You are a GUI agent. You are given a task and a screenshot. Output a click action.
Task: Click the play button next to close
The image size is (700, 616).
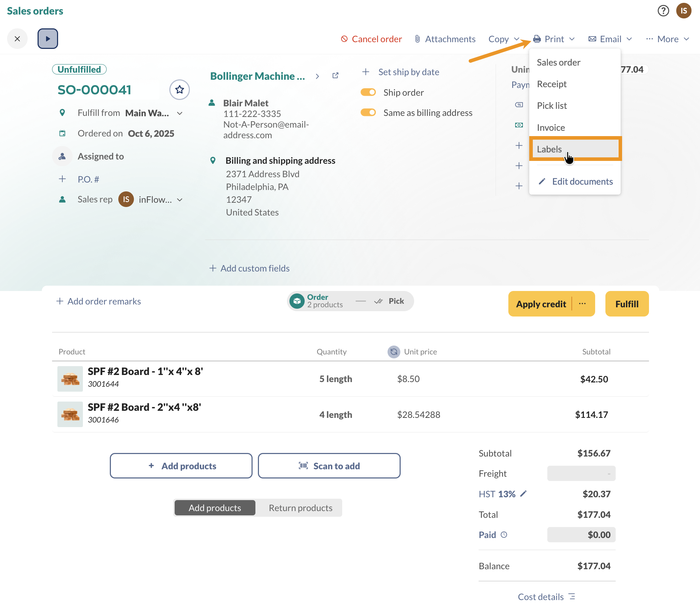[48, 39]
